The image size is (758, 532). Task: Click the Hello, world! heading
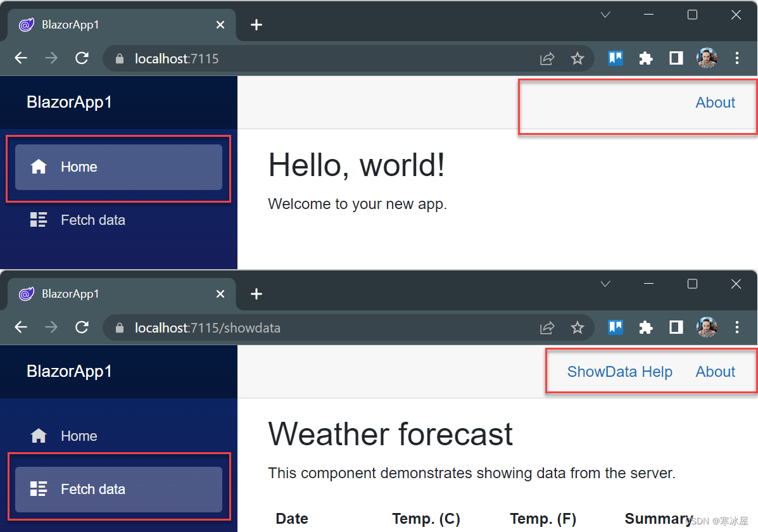(x=357, y=165)
